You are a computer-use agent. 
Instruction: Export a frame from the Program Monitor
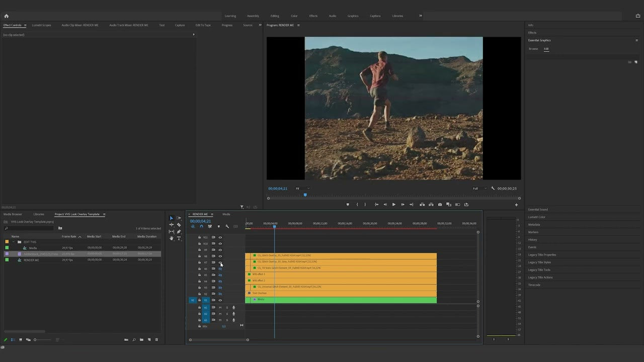click(440, 205)
